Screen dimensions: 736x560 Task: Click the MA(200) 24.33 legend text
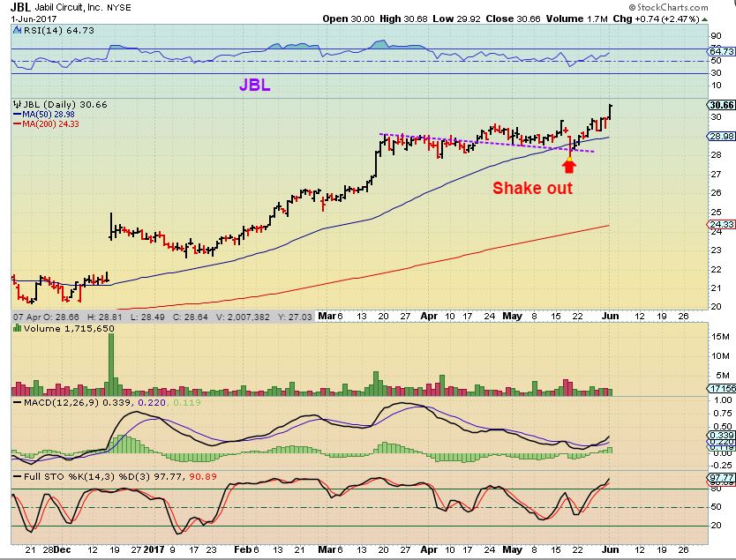(x=50, y=124)
